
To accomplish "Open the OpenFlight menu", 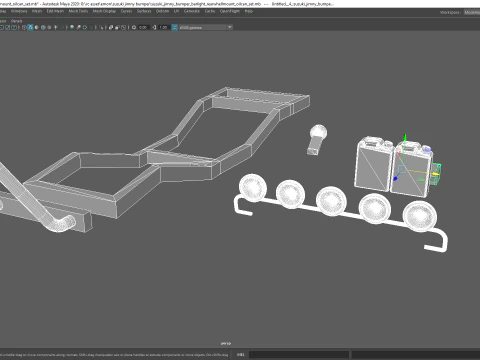I will coord(230,11).
